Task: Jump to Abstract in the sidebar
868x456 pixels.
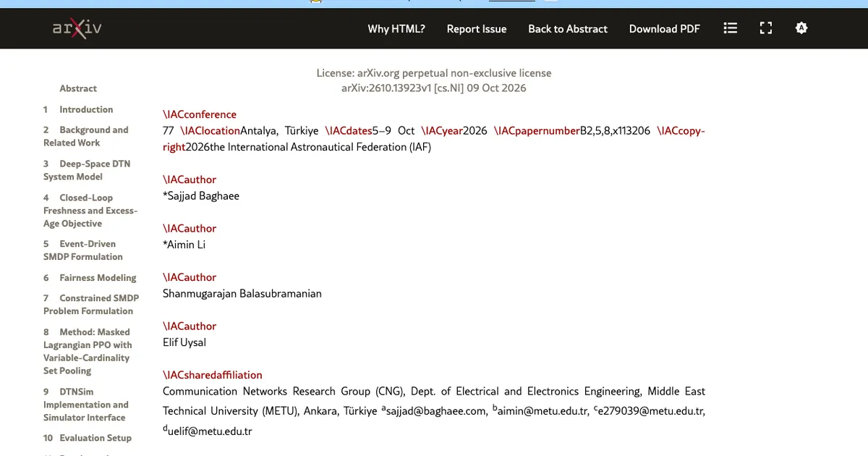Action: pos(78,88)
